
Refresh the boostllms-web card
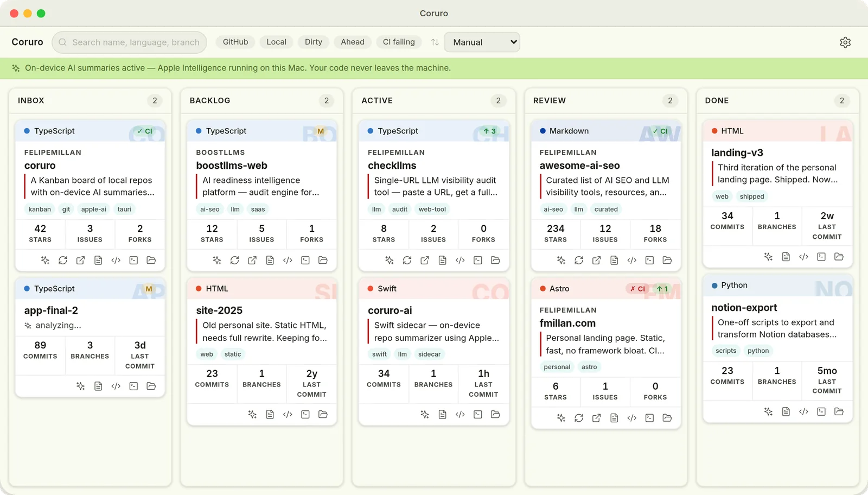click(x=234, y=261)
